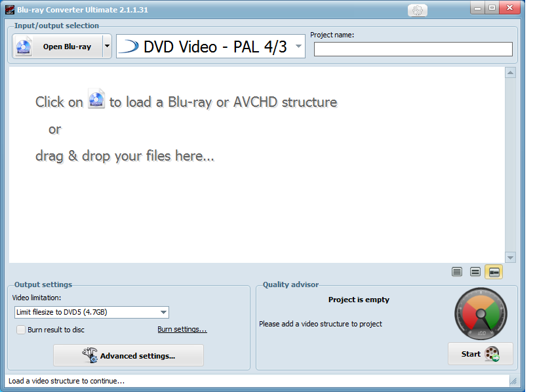535x392 pixels.
Task: Click the scrollbar down arrow
Action: pos(510,257)
